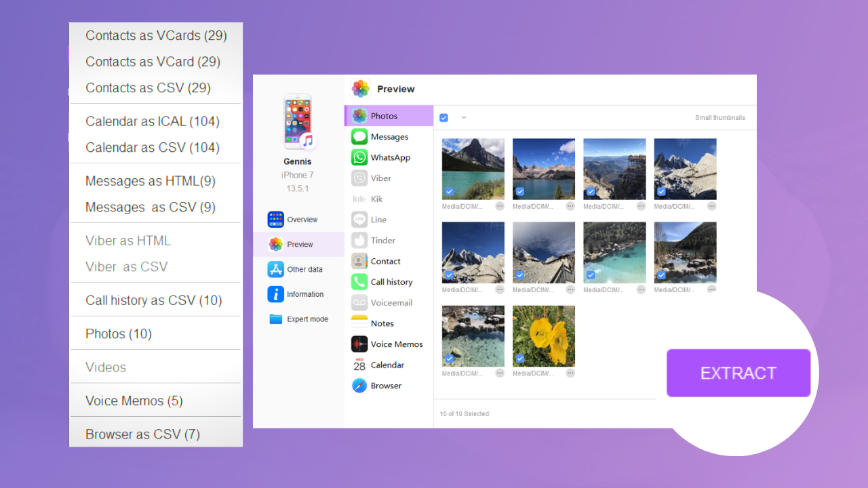The width and height of the screenshot is (868, 488).
Task: Open the Information section in sidebar
Action: [x=304, y=294]
